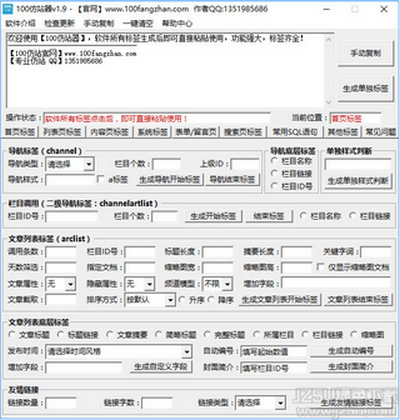The height and width of the screenshot is (420, 400).
Task: Click the 生成单独标签 button
Action: [366, 89]
